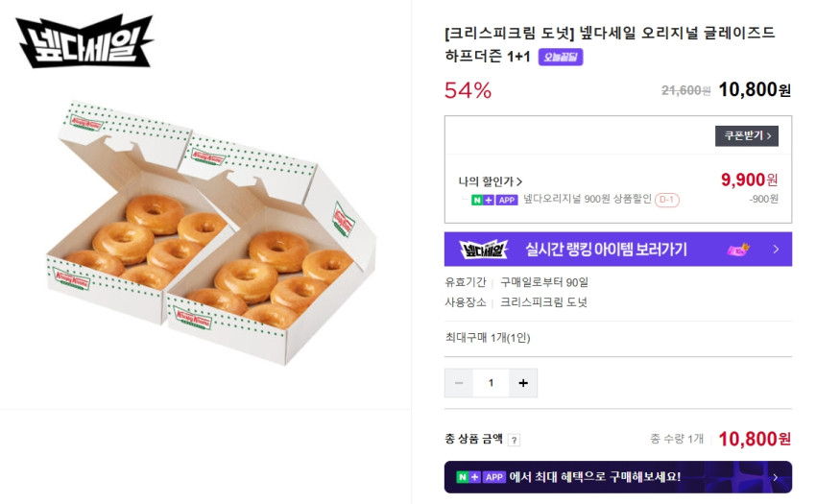Click the D-1 deadline badge
Screen dimensions: 816x504
[667, 200]
